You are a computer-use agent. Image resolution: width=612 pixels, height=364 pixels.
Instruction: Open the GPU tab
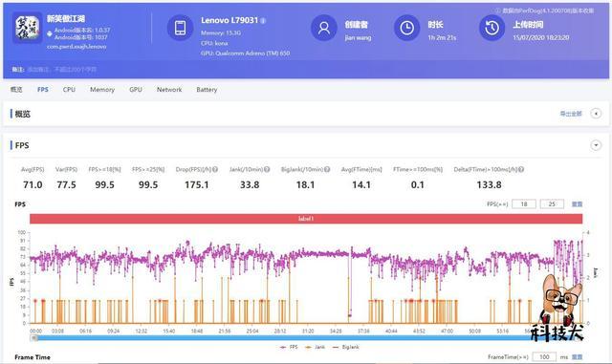coord(136,90)
